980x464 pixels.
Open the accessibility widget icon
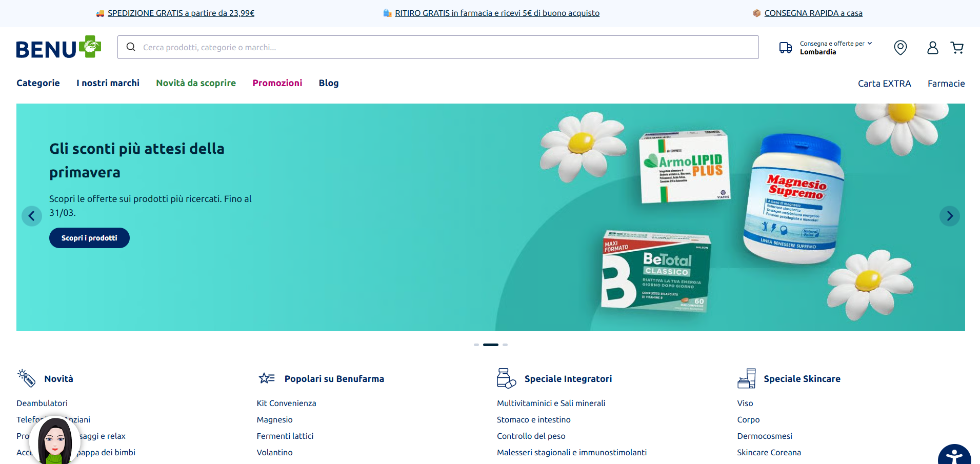coord(954,455)
